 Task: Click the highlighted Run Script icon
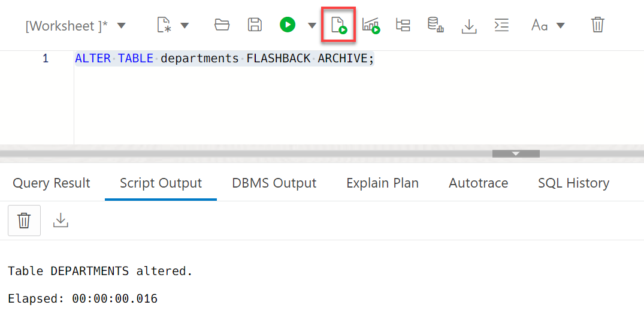pos(338,25)
